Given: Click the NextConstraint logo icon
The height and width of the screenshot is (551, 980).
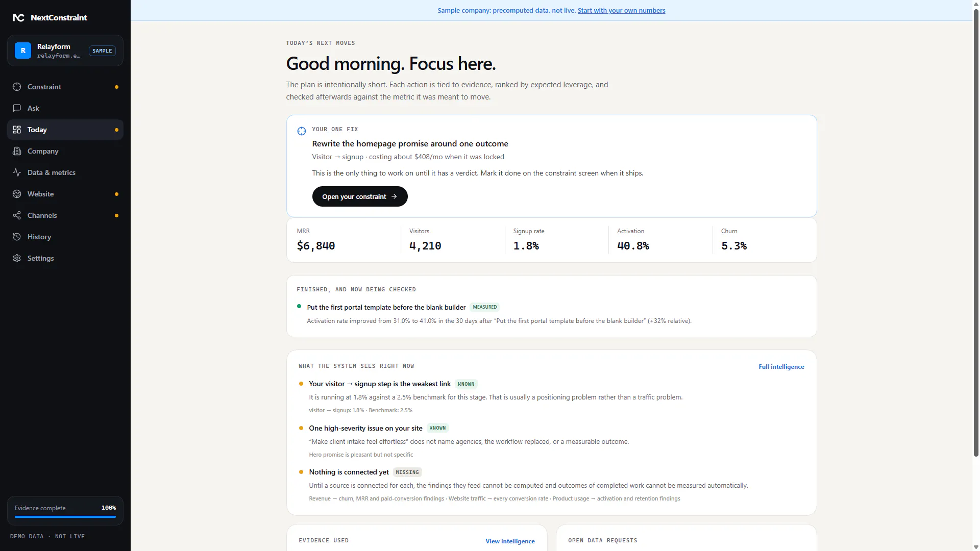Looking at the screenshot, I should [18, 18].
